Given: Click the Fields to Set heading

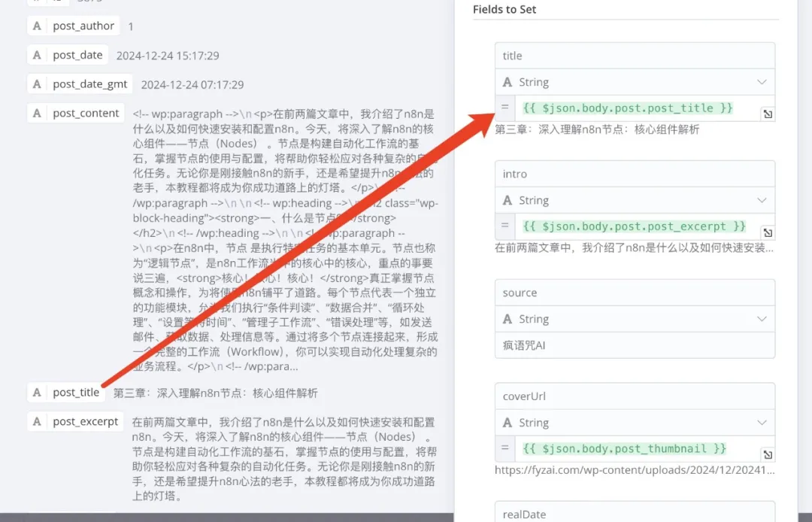Looking at the screenshot, I should pos(504,9).
